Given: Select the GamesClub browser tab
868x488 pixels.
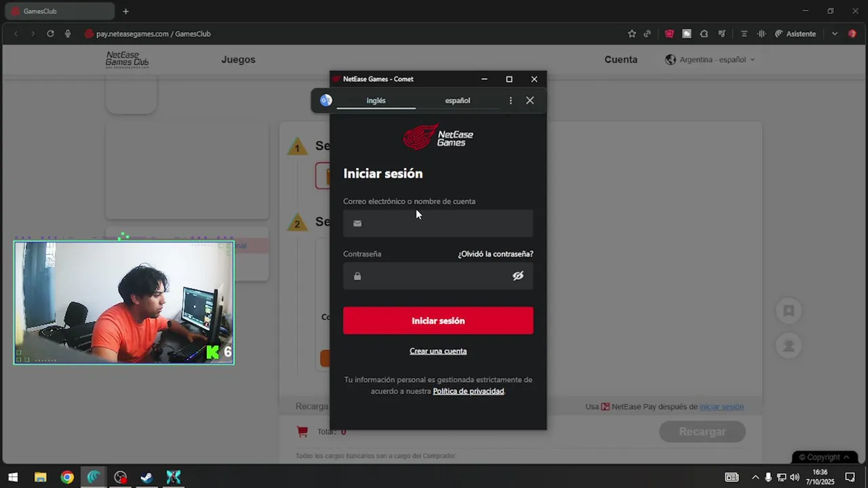Looking at the screenshot, I should [x=61, y=12].
